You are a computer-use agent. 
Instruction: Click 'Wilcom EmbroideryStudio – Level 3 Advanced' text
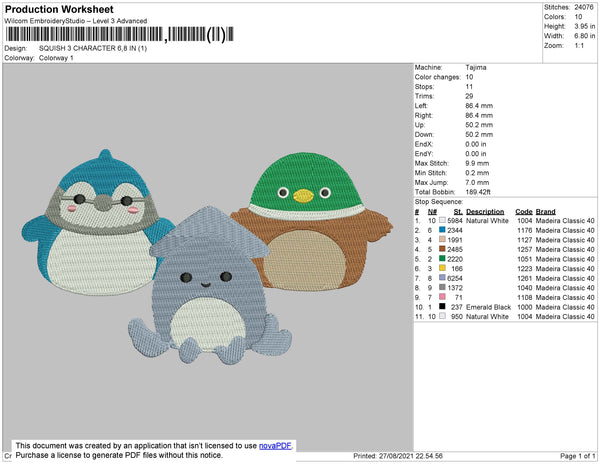(x=76, y=21)
